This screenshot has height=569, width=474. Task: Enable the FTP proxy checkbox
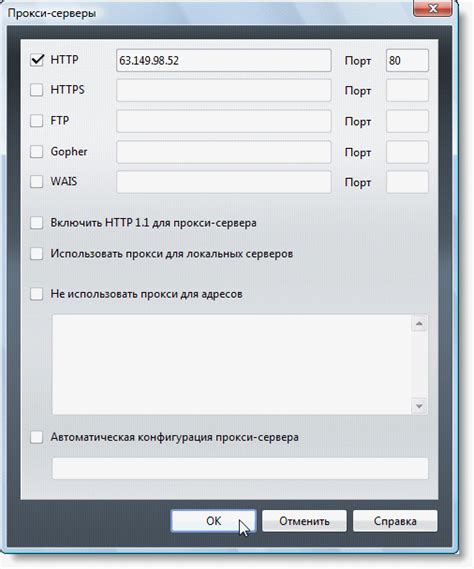pyautogui.click(x=37, y=120)
